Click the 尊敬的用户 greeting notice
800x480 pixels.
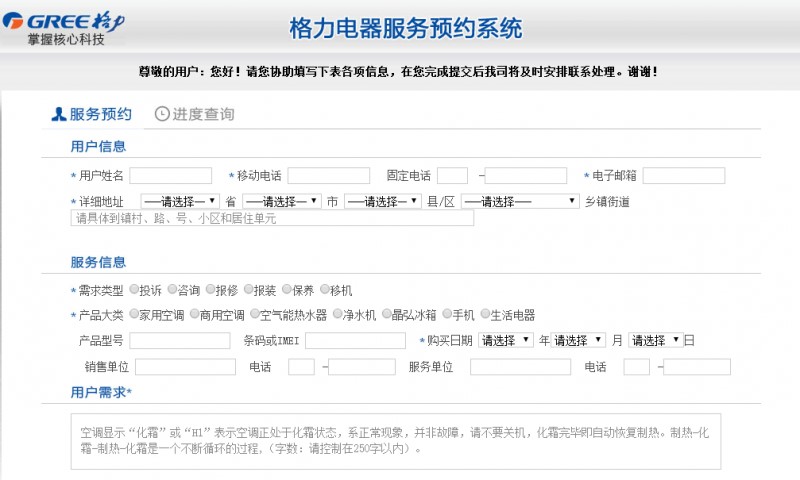click(398, 71)
